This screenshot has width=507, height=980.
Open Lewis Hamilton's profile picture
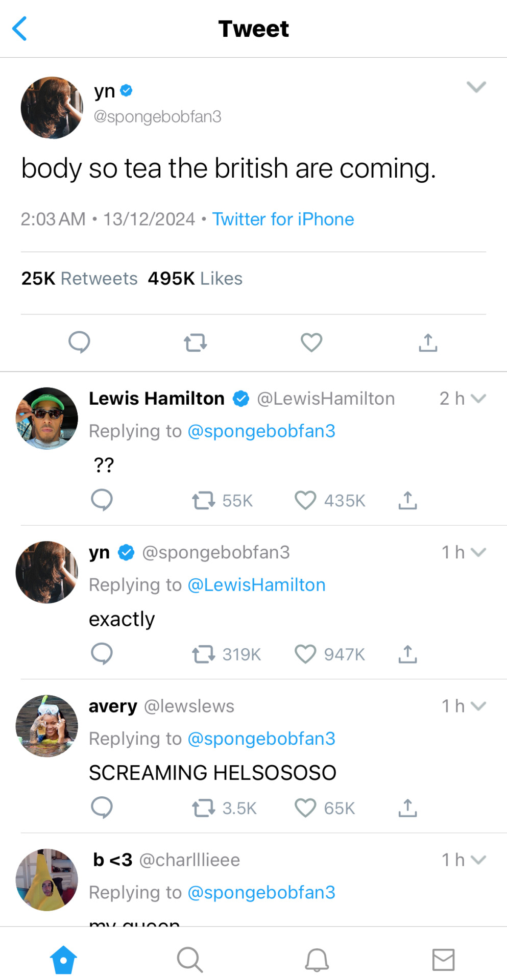coord(47,419)
